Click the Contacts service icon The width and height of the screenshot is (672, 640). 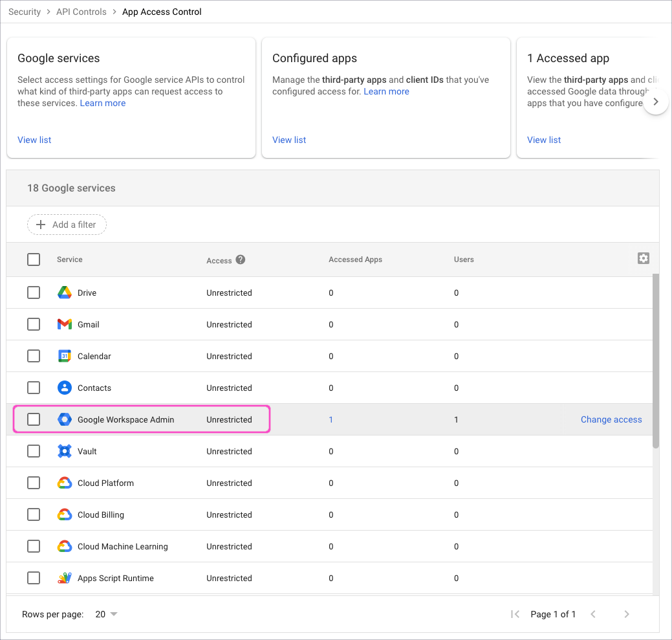point(64,388)
